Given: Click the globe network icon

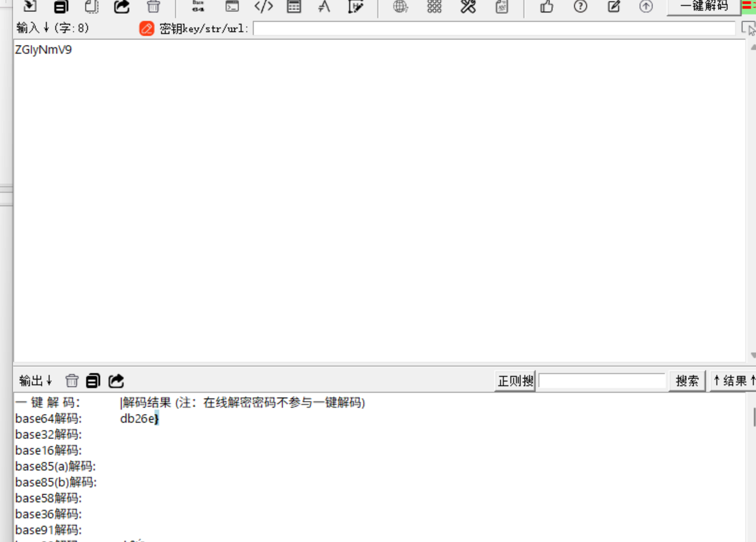Looking at the screenshot, I should coord(400,7).
